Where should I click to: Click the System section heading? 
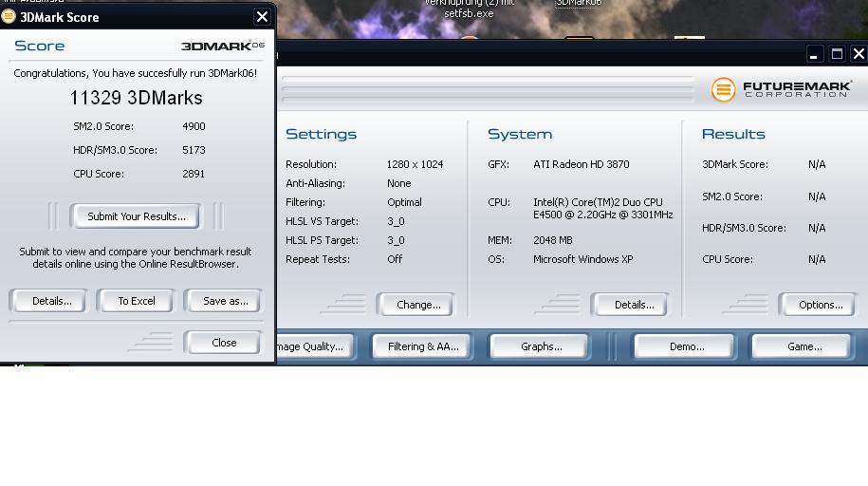[520, 134]
